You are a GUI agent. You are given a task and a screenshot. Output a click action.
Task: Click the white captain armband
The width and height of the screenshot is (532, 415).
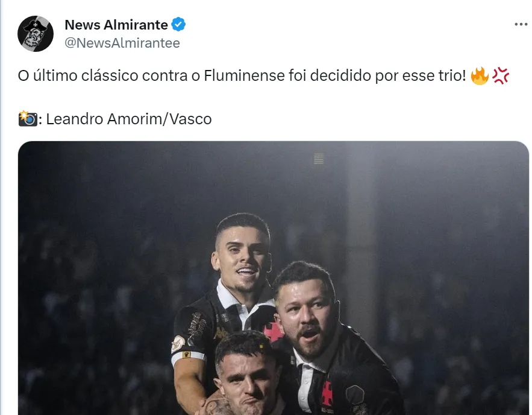click(188, 356)
